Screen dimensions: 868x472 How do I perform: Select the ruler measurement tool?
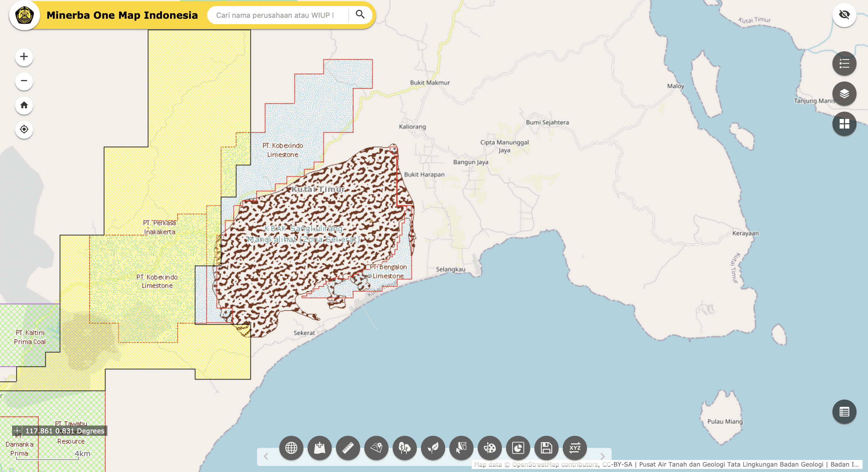click(348, 448)
